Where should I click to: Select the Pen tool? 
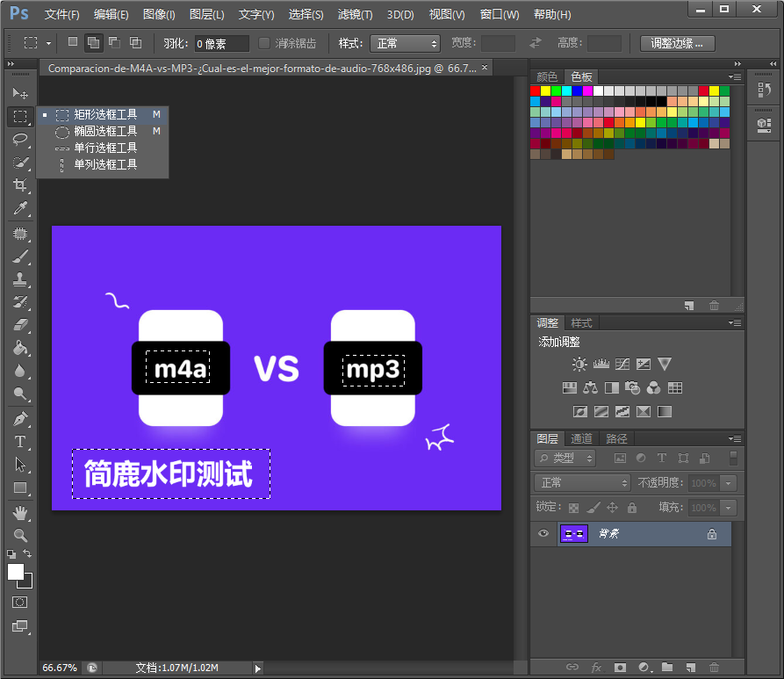tap(19, 418)
